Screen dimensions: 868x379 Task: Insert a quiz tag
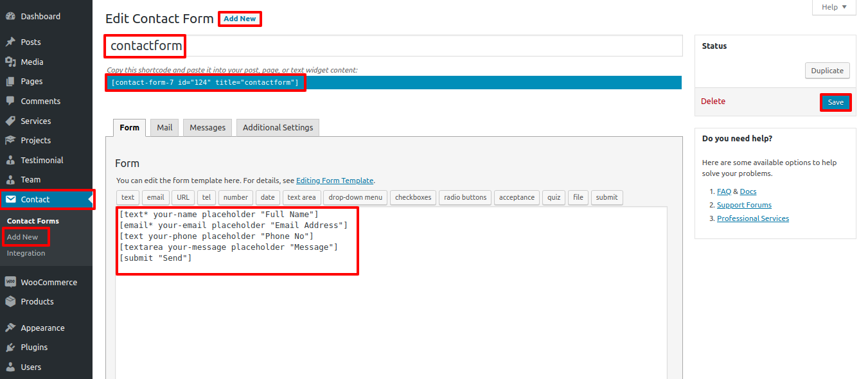(x=554, y=197)
